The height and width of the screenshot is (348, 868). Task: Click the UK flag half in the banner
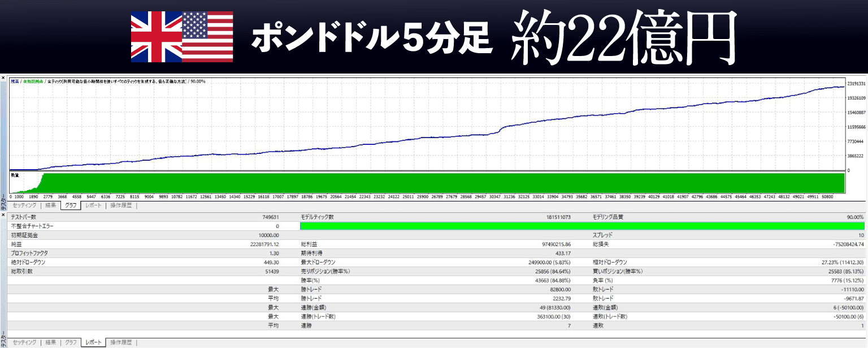click(x=156, y=36)
